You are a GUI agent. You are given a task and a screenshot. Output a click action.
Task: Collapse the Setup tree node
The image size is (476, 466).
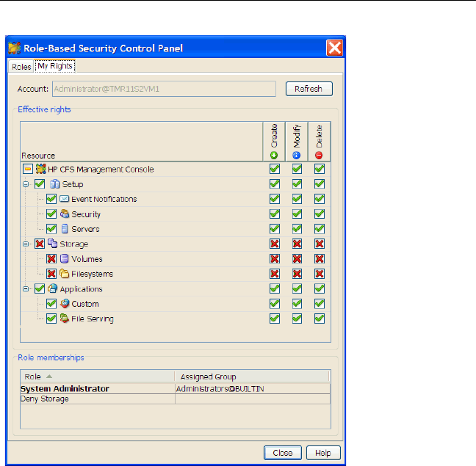pos(26,184)
